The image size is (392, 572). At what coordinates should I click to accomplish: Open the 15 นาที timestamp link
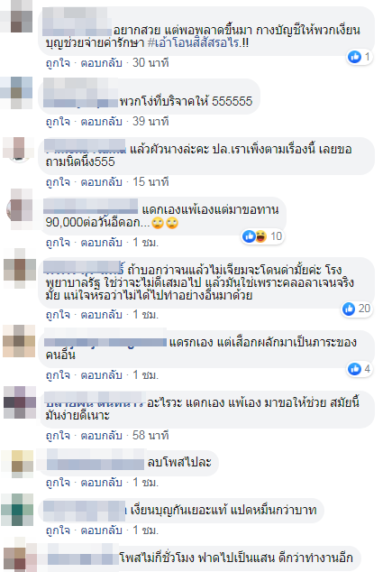pyautogui.click(x=150, y=181)
